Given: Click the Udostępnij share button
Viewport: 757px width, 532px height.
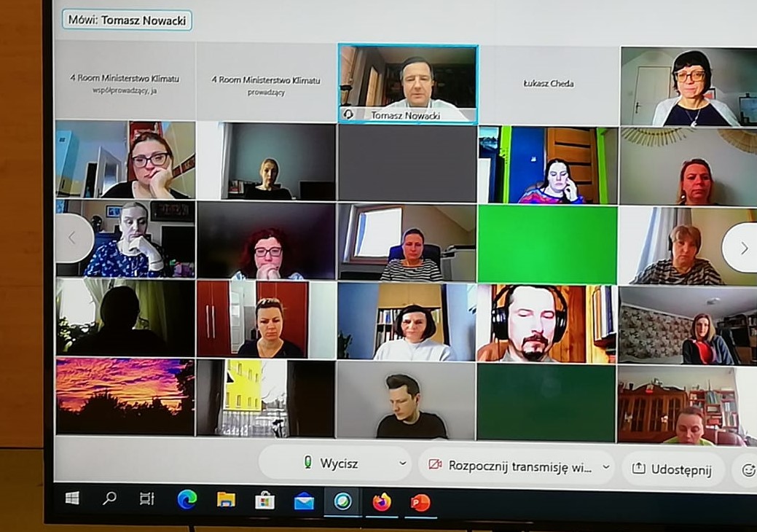Looking at the screenshot, I should coord(672,469).
